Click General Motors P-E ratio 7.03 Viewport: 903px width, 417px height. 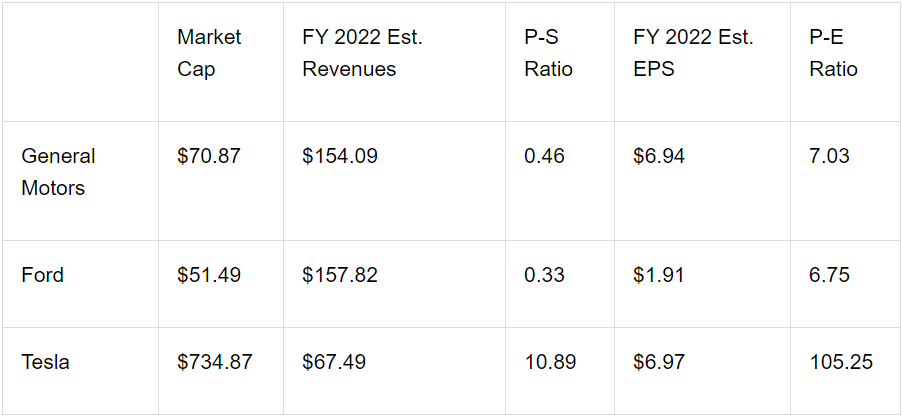point(829,156)
